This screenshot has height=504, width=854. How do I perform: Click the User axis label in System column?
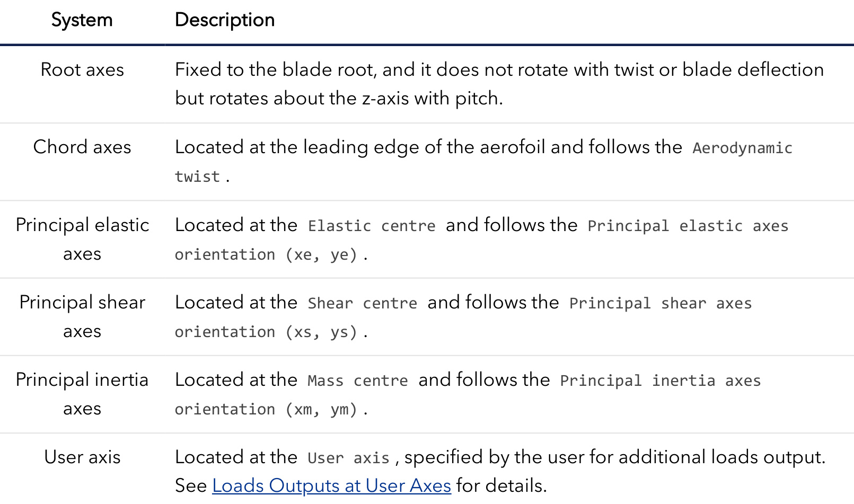(x=82, y=457)
